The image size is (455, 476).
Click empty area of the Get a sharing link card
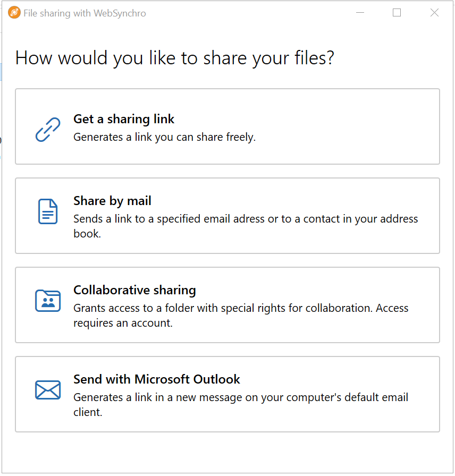pos(349,127)
